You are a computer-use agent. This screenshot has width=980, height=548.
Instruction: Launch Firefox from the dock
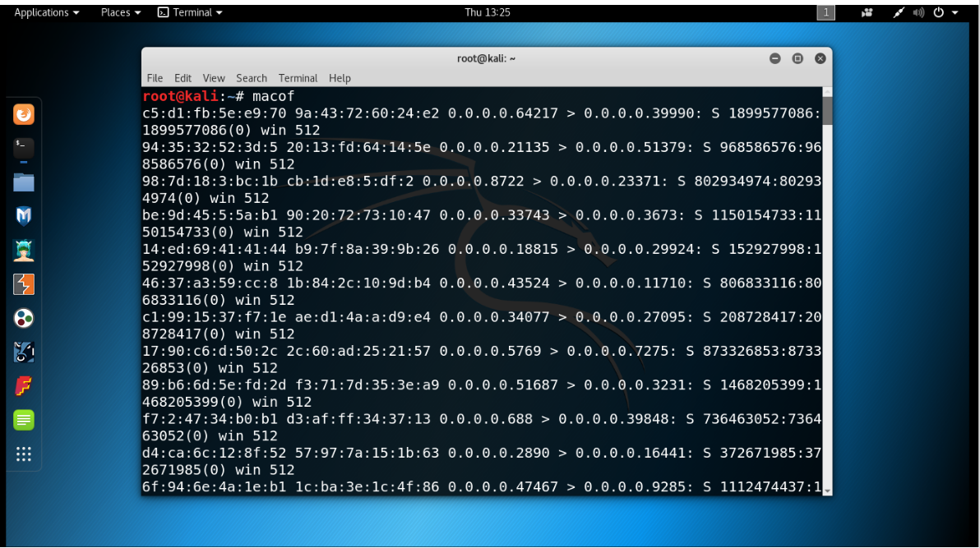click(x=24, y=114)
